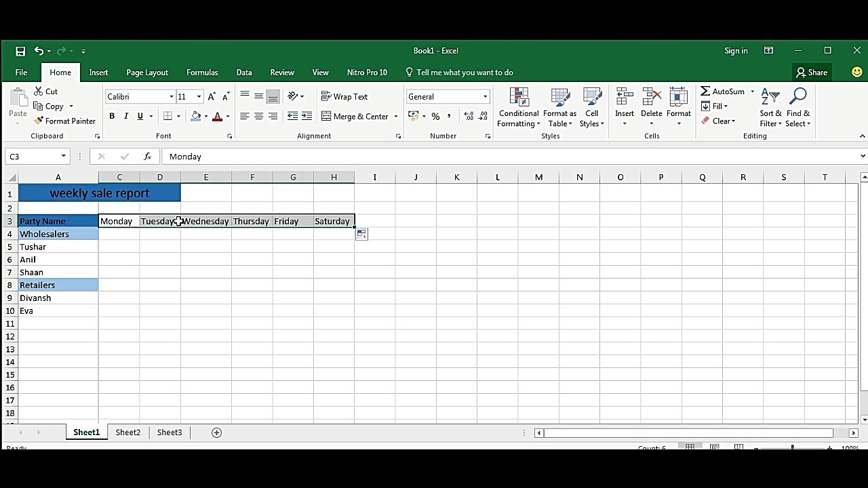Undo the last action
Screen dimensions: 868x488
[39, 51]
